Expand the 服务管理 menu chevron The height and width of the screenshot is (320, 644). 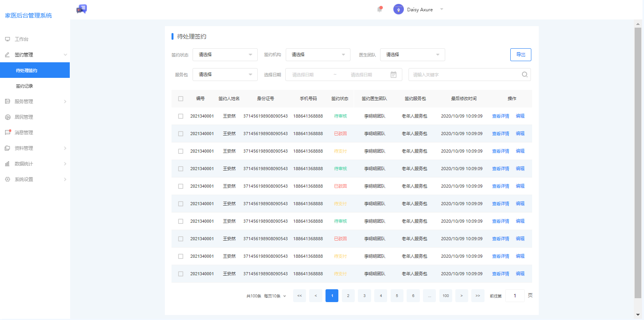(65, 101)
